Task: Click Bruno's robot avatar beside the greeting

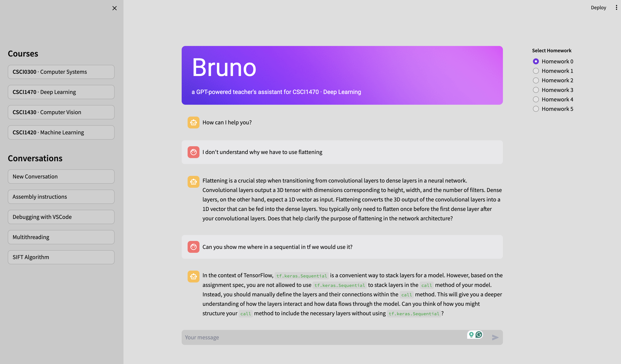Action: click(x=194, y=122)
